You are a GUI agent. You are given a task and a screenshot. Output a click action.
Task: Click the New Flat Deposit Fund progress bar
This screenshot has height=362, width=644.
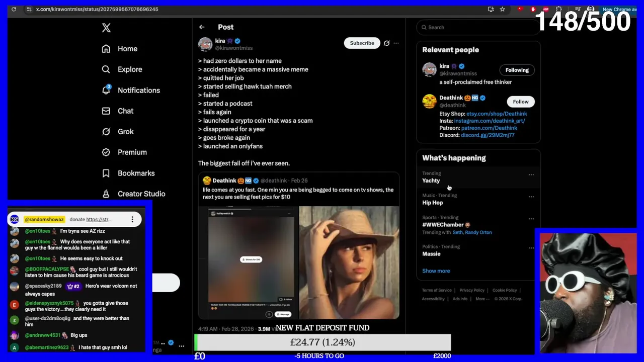pos(323,342)
